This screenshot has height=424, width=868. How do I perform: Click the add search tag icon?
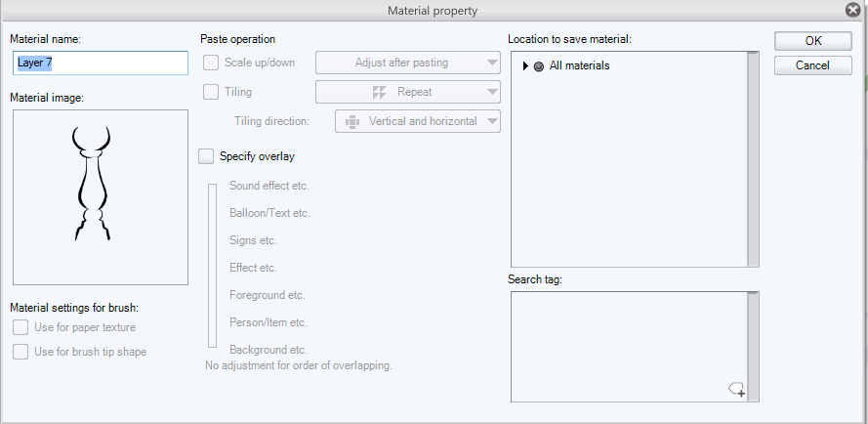[x=737, y=389]
